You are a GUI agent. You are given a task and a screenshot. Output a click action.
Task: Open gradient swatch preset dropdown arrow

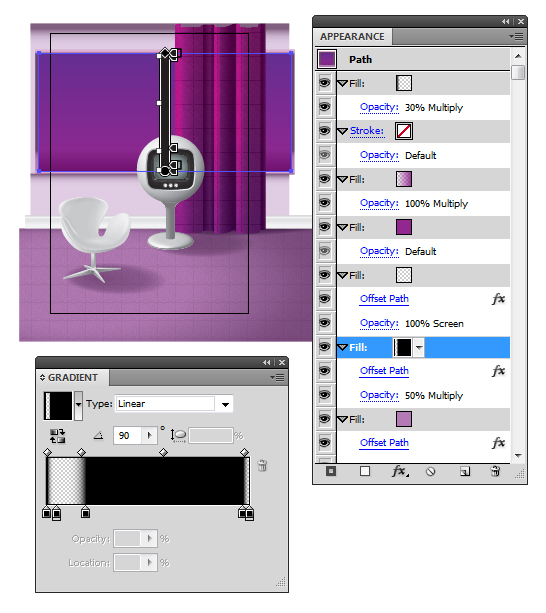79,405
